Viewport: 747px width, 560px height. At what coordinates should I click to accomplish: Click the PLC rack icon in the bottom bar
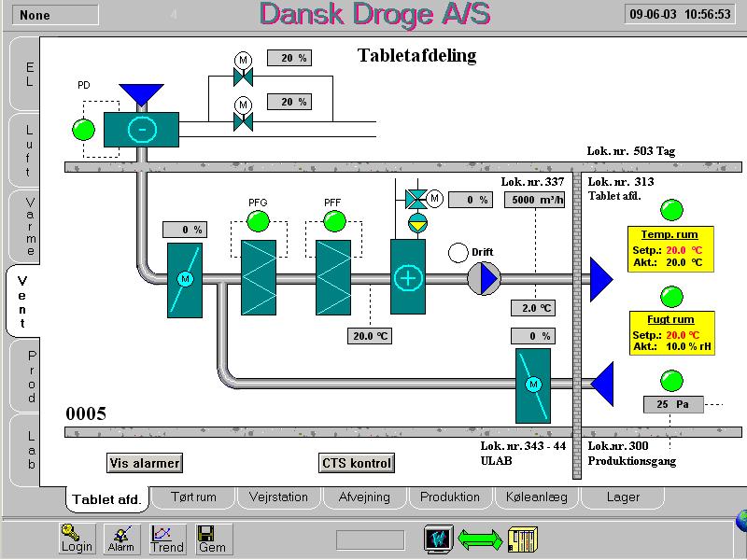click(523, 539)
